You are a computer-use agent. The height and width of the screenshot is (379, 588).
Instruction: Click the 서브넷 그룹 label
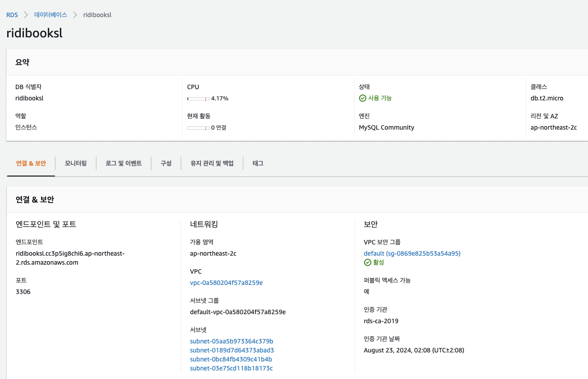(x=205, y=301)
